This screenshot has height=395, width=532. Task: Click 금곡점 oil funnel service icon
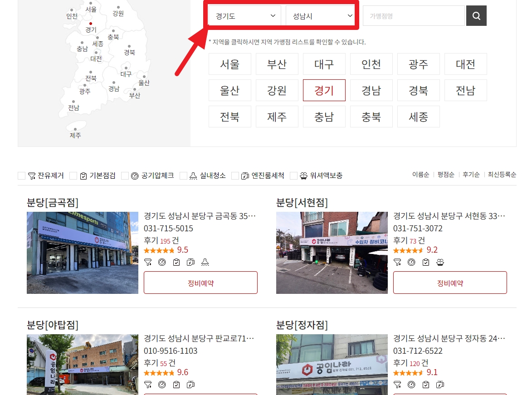coord(148,262)
